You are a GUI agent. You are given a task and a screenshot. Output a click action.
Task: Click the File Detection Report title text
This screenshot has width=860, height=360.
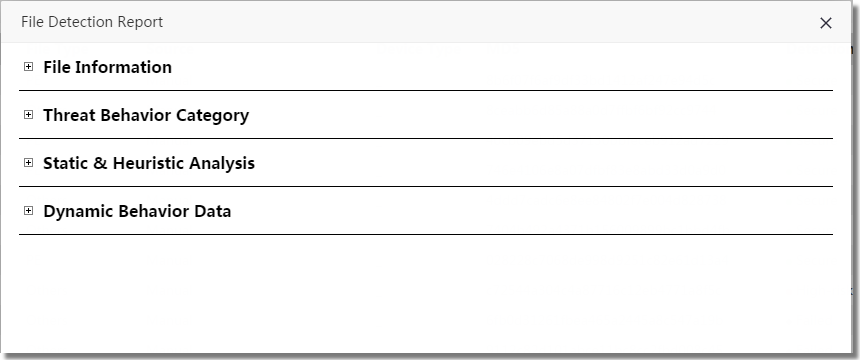92,22
